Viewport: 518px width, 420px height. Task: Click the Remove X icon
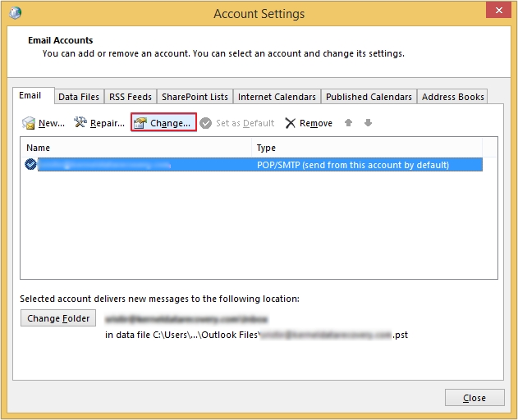tap(290, 123)
